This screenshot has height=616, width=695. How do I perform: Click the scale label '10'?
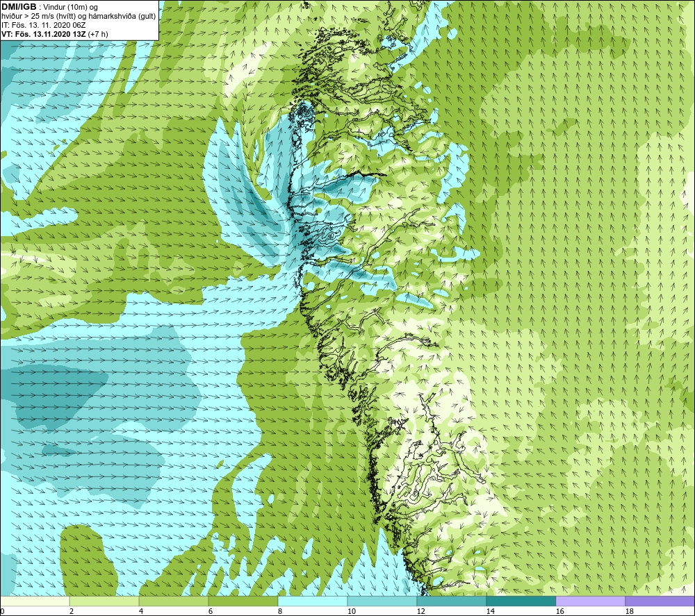351,612
